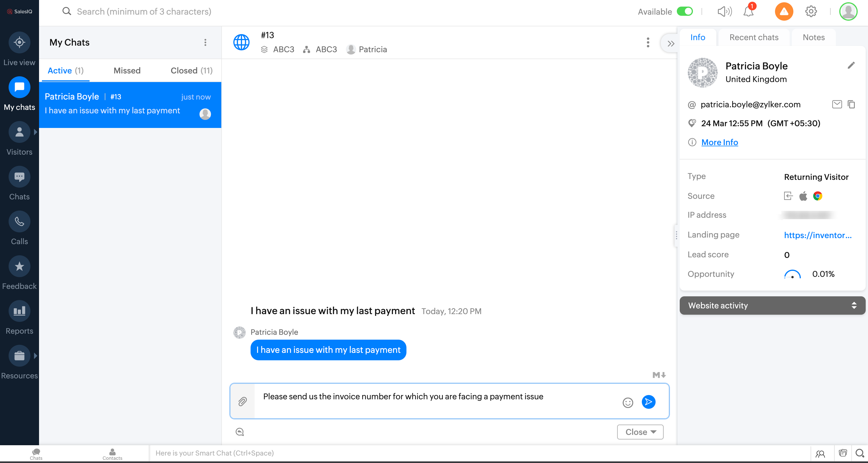Collapse the visitor info side panel
Viewport: 868px width, 463px height.
point(671,43)
